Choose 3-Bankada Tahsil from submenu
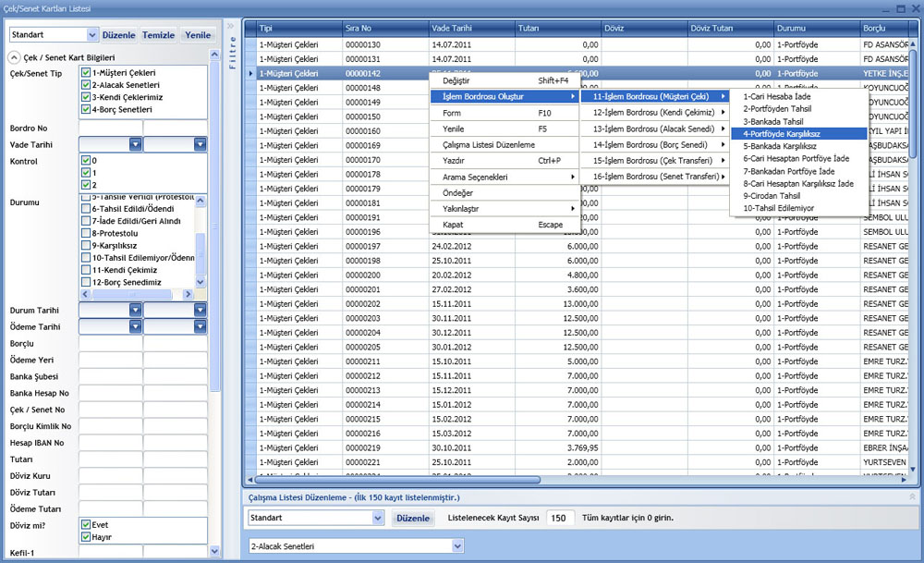Image resolution: width=924 pixels, height=563 pixels. tap(799, 121)
